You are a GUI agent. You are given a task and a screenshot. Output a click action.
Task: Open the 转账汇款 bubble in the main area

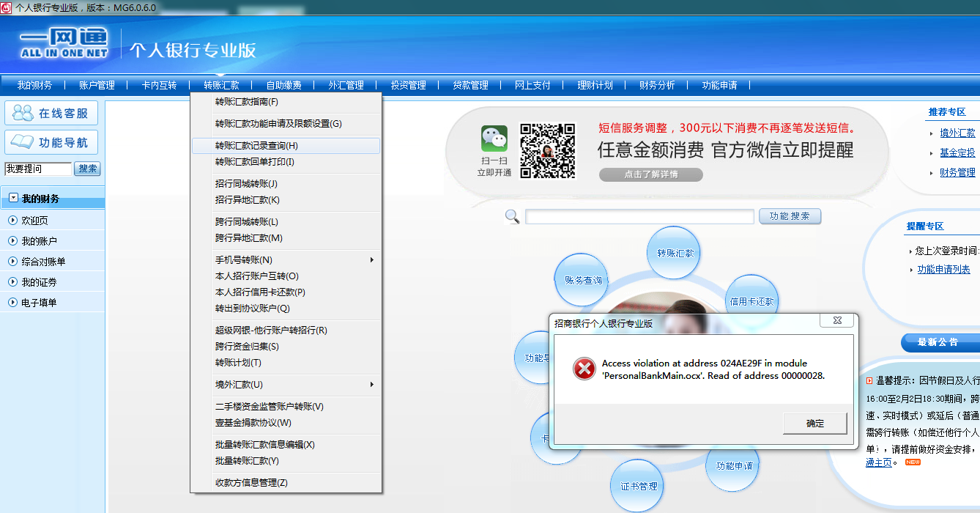pyautogui.click(x=675, y=253)
